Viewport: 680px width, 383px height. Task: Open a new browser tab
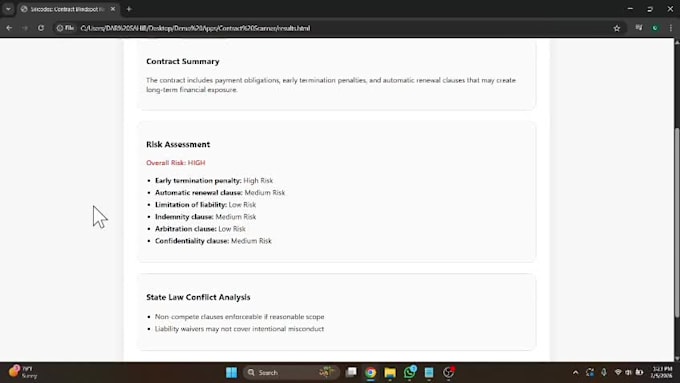(129, 9)
